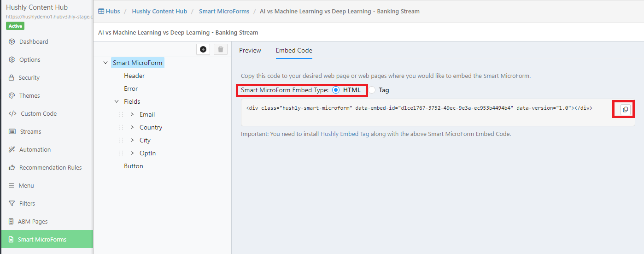Select the Country field item

[151, 127]
